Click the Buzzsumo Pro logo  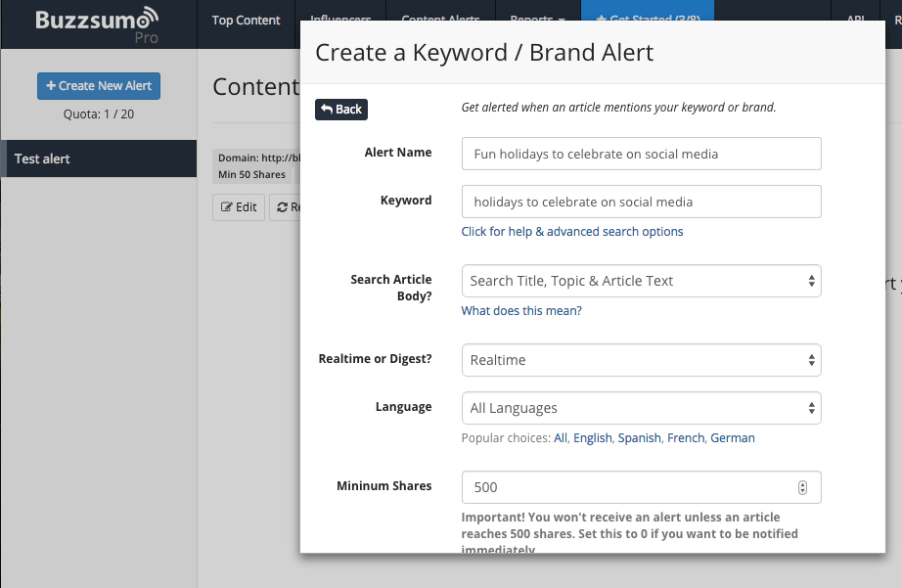point(97,24)
